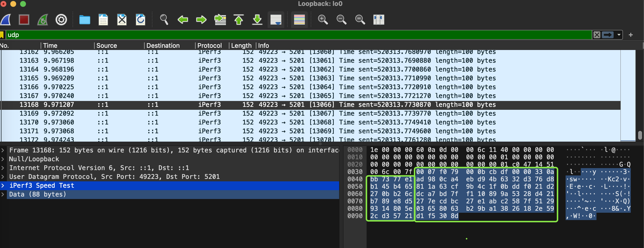Expand iPerf3 Speed Test details
The image size is (644, 248).
coord(3,186)
